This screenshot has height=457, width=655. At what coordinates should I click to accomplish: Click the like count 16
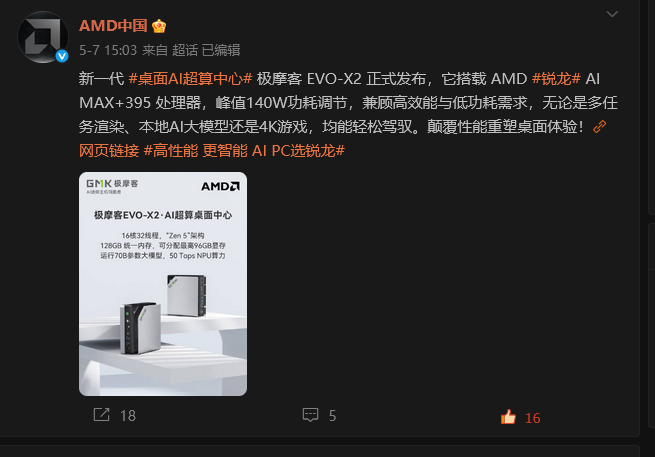point(533,418)
